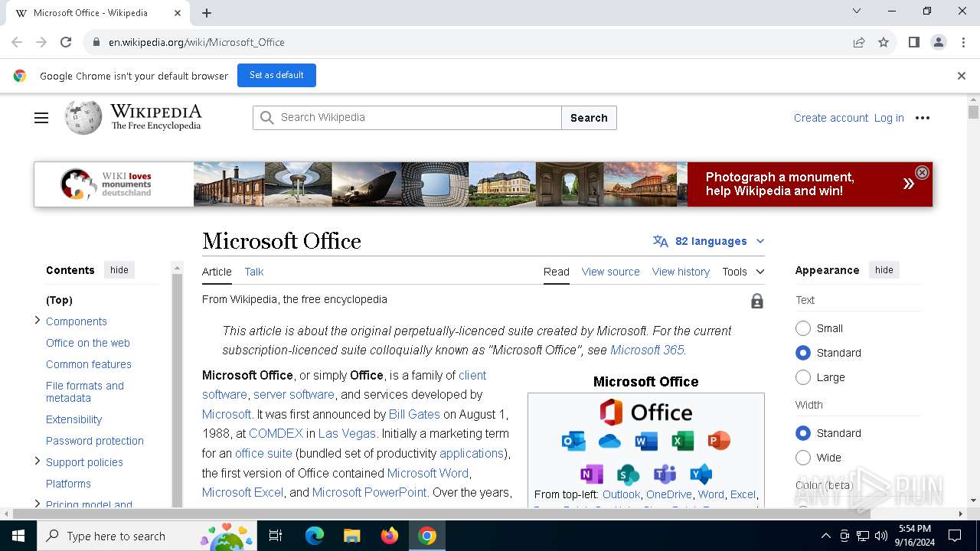The width and height of the screenshot is (980, 551).
Task: Click the share page icon in address bar
Action: pos(859,42)
